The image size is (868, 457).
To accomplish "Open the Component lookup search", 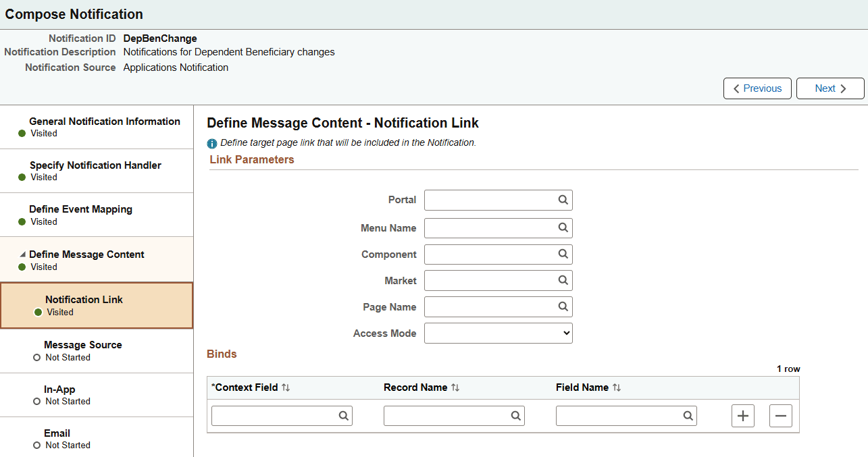I will [x=563, y=254].
